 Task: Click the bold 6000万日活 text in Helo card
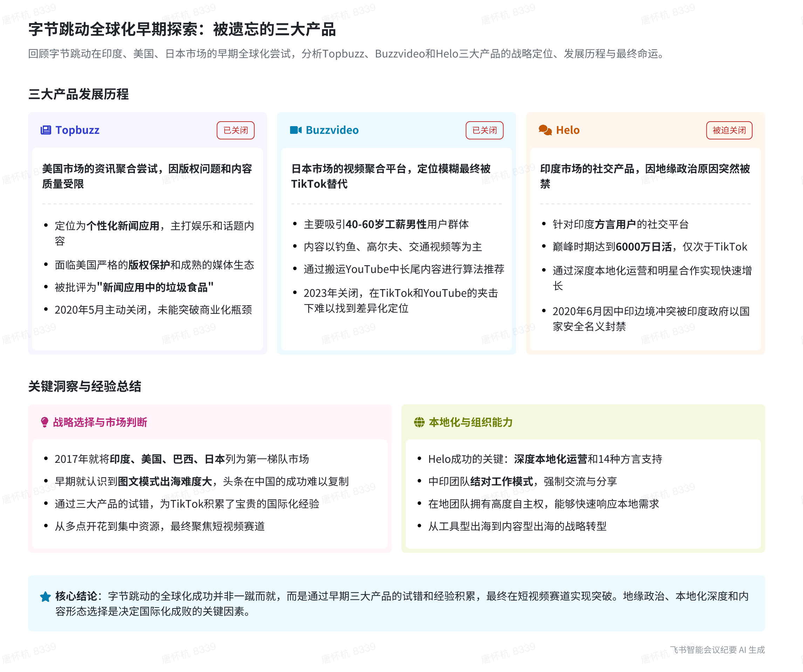coord(644,247)
